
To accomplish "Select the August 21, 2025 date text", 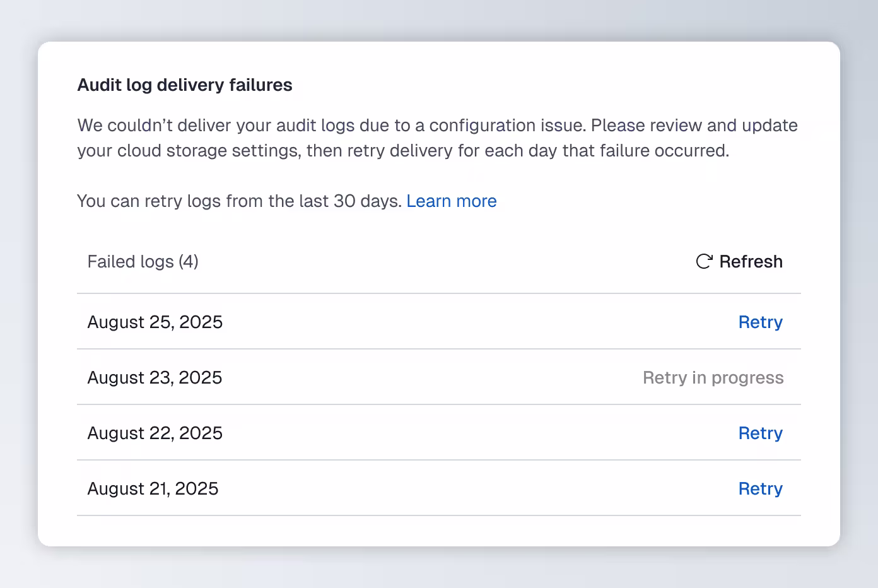I will point(153,488).
